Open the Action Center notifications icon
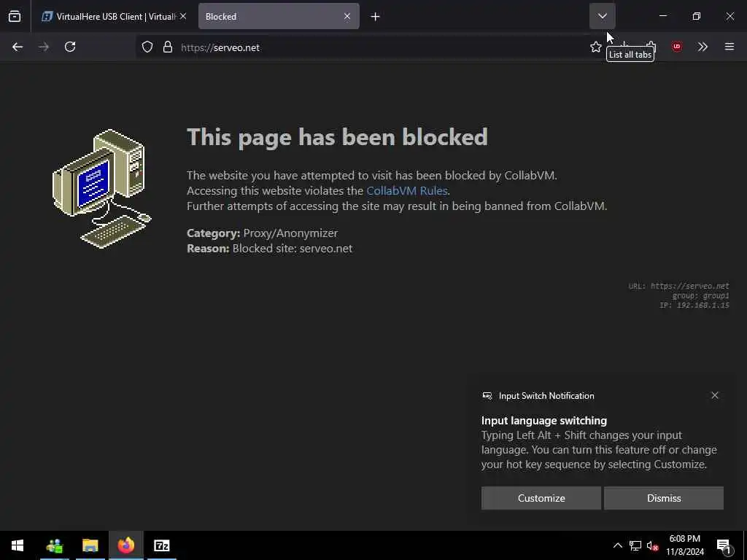747x560 pixels. tap(724, 545)
